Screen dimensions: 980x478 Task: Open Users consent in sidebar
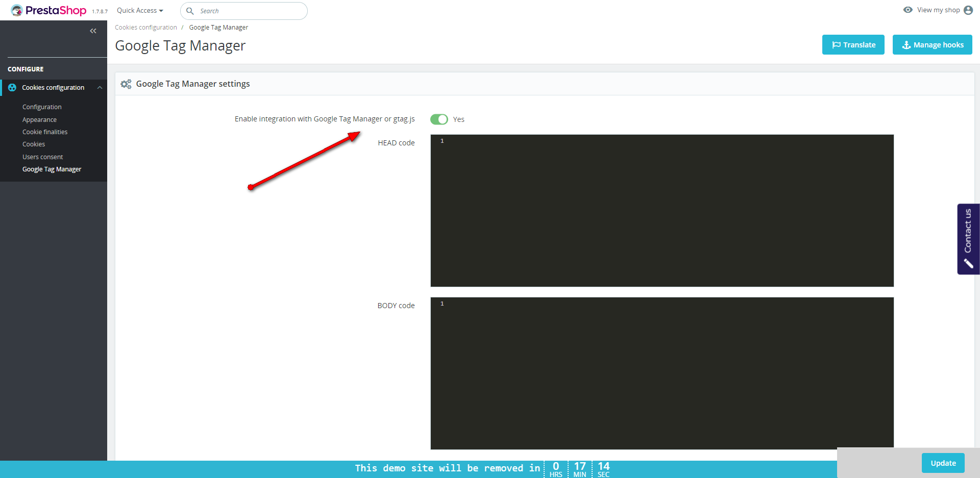click(43, 157)
